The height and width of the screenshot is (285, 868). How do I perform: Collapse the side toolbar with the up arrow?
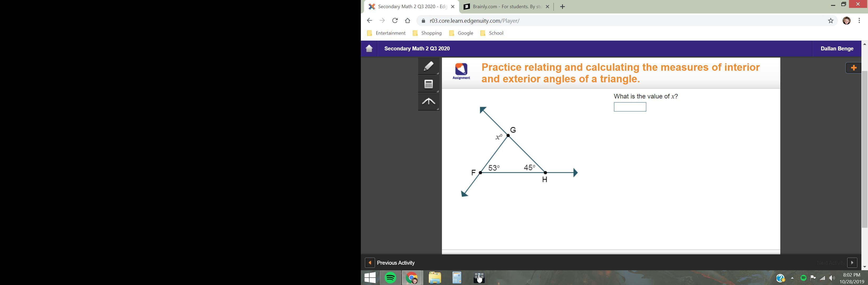[x=428, y=102]
